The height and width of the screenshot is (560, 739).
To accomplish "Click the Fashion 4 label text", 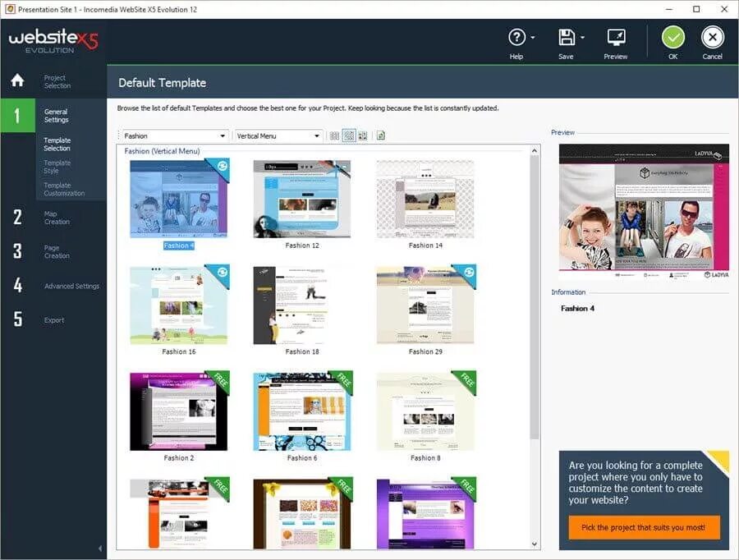I will coord(179,246).
